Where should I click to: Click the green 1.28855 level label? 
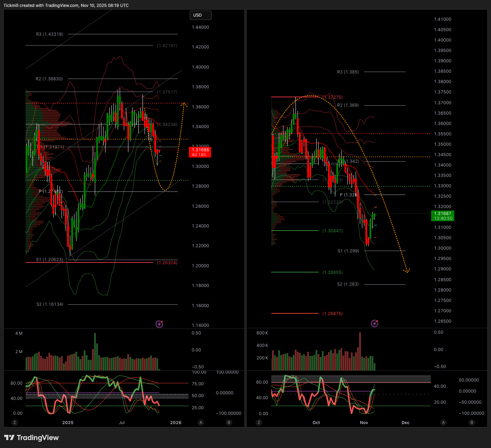333,272
